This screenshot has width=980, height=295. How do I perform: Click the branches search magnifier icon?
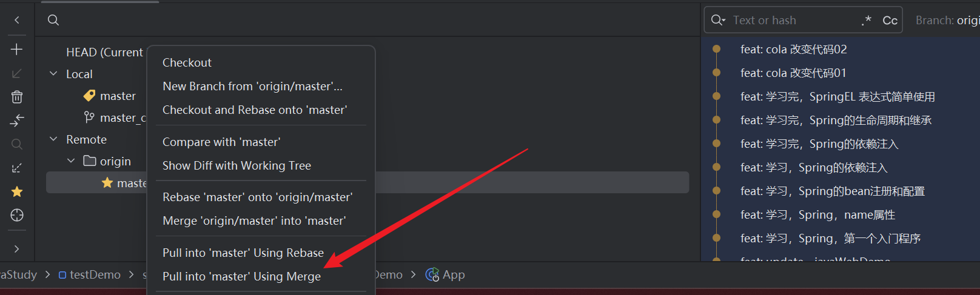(53, 20)
